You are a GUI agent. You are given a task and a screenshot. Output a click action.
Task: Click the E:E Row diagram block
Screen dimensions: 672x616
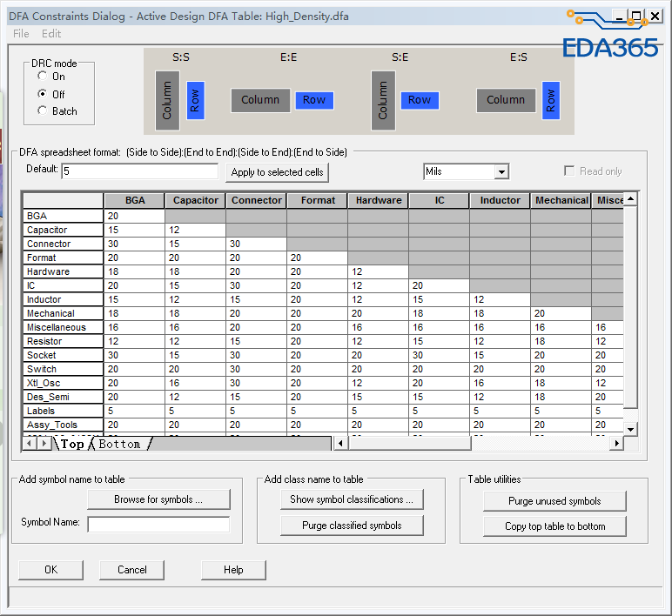click(x=314, y=100)
